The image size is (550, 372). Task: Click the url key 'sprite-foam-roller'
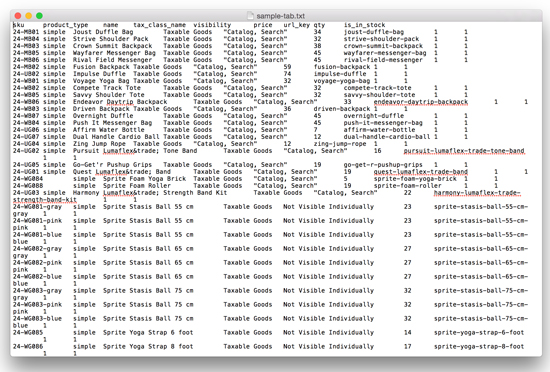[407, 186]
